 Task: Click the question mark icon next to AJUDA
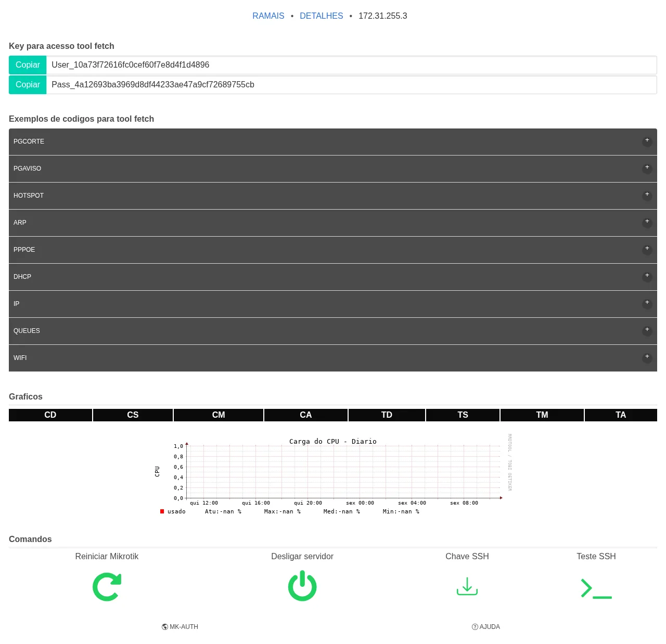(x=475, y=627)
